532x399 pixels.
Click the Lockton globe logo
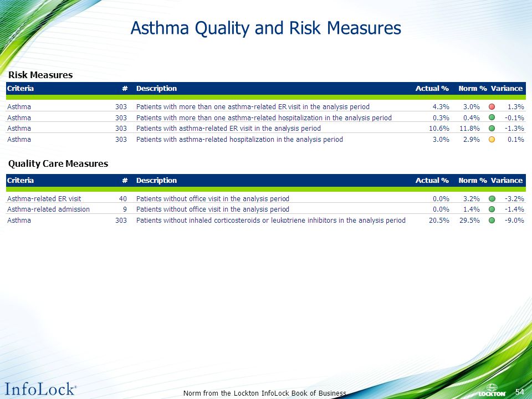[x=492, y=390]
